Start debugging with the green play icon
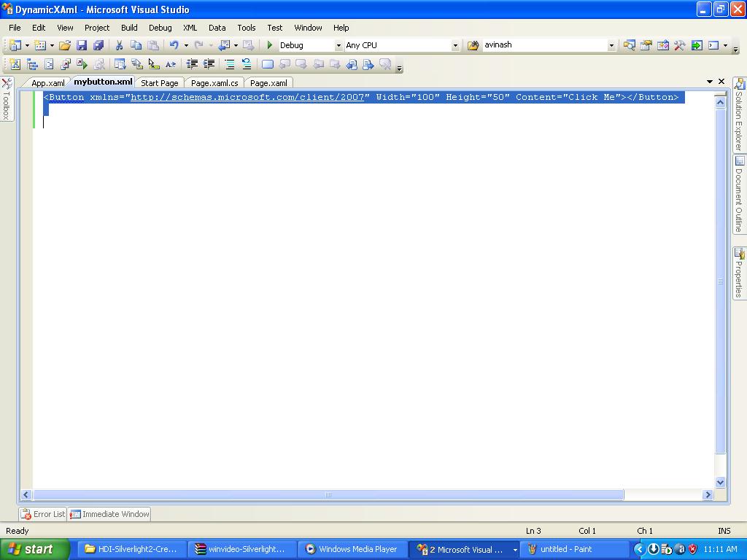This screenshot has width=747, height=560. (270, 45)
